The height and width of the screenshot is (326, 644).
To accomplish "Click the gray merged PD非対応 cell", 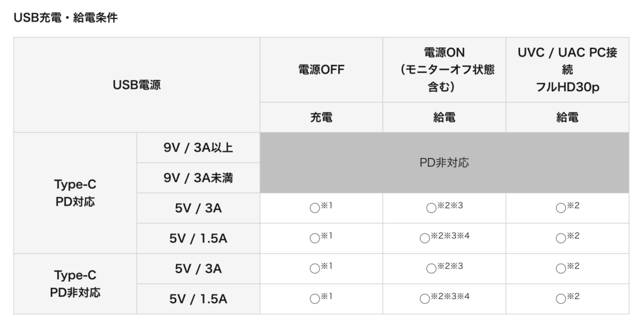I will (444, 163).
